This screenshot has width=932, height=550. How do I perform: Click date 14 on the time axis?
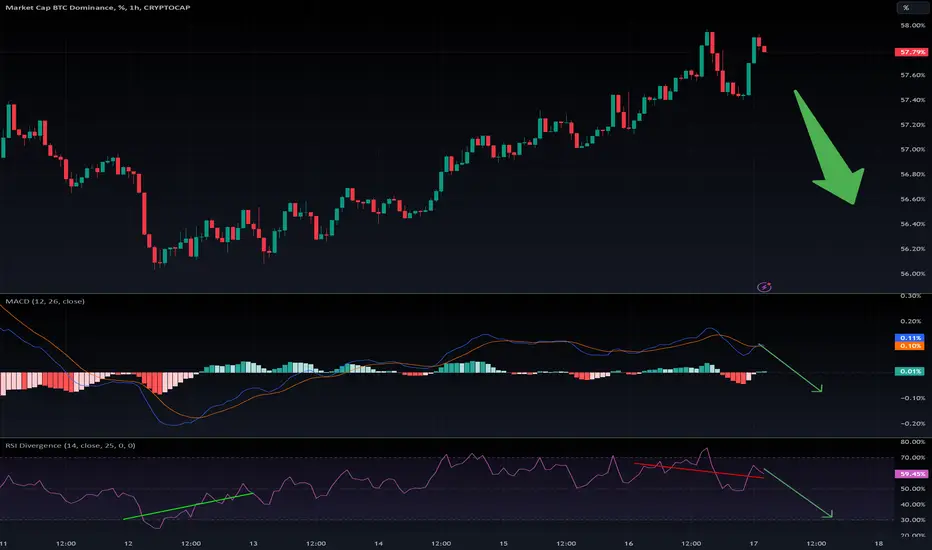point(378,543)
